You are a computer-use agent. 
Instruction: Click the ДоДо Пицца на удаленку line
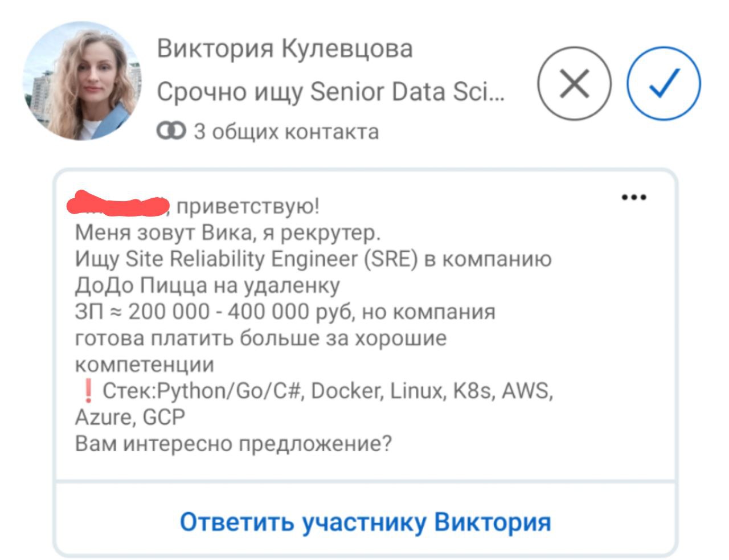tap(207, 285)
